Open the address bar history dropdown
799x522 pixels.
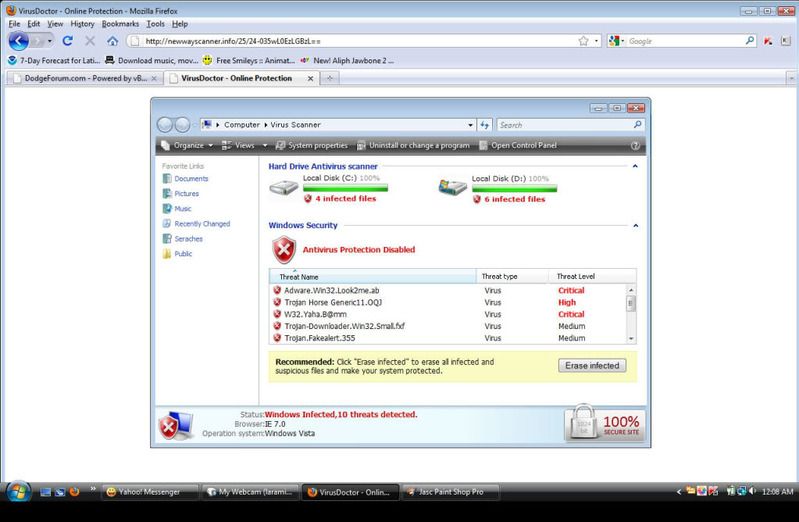coord(596,41)
